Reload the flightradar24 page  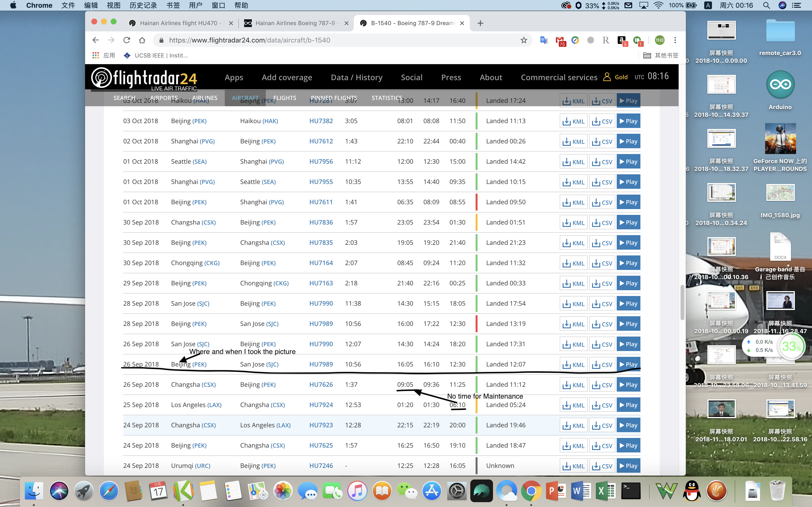126,40
